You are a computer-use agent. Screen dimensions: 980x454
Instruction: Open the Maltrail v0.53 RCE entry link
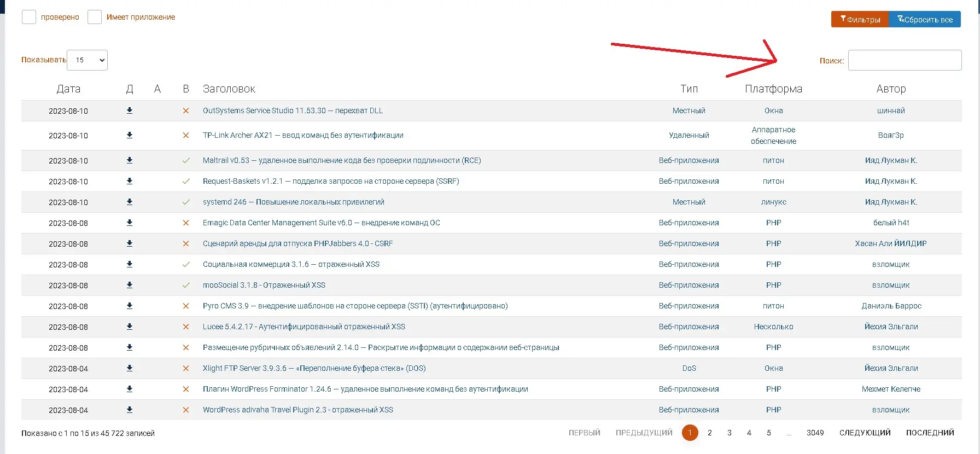[342, 160]
